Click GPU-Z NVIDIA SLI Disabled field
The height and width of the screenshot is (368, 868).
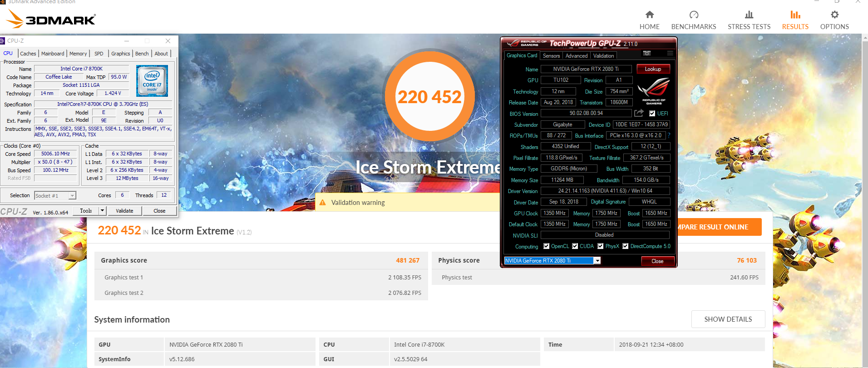pyautogui.click(x=605, y=235)
